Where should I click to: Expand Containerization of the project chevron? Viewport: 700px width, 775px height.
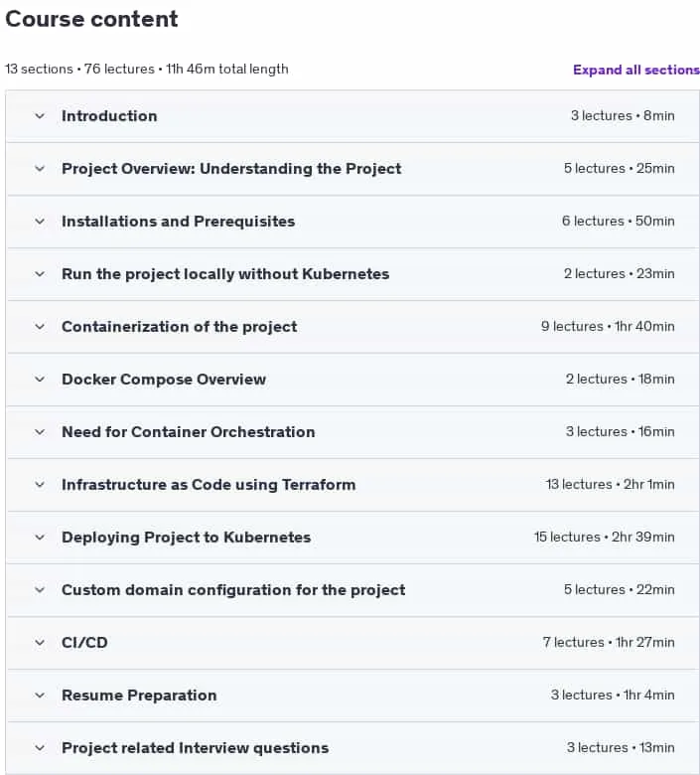click(x=40, y=327)
